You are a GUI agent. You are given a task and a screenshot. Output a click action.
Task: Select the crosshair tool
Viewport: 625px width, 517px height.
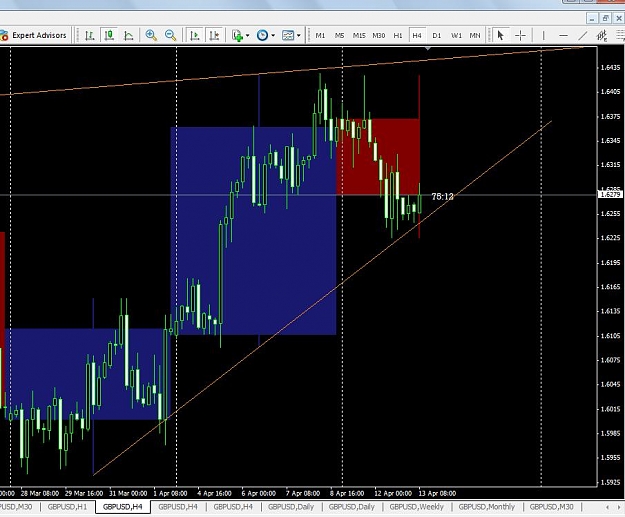[520, 35]
